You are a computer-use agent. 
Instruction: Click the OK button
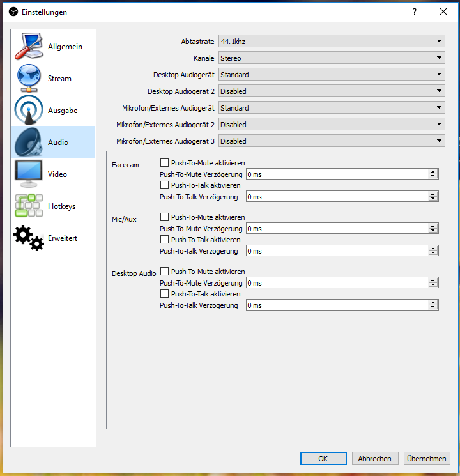click(323, 458)
